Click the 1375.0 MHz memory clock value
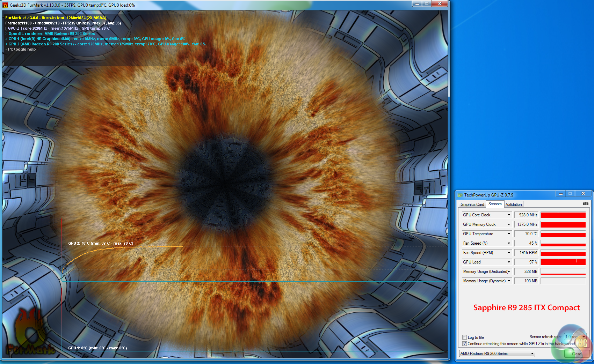This screenshot has height=364, width=594. 527,224
